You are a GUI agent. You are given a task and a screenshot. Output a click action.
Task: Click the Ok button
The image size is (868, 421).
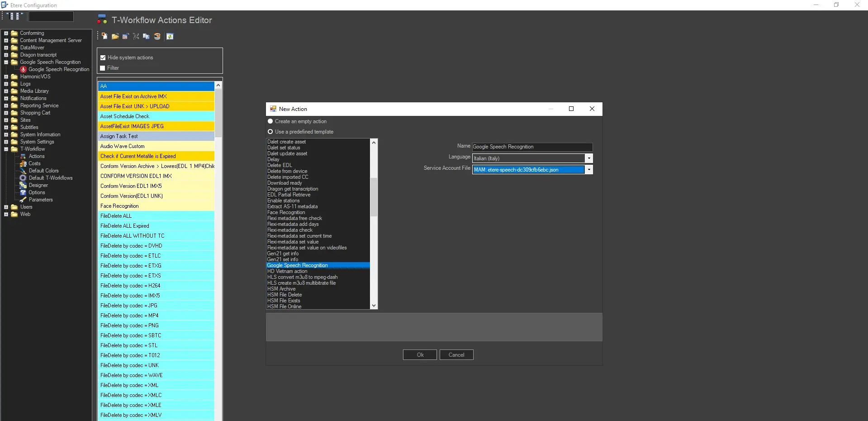(420, 355)
